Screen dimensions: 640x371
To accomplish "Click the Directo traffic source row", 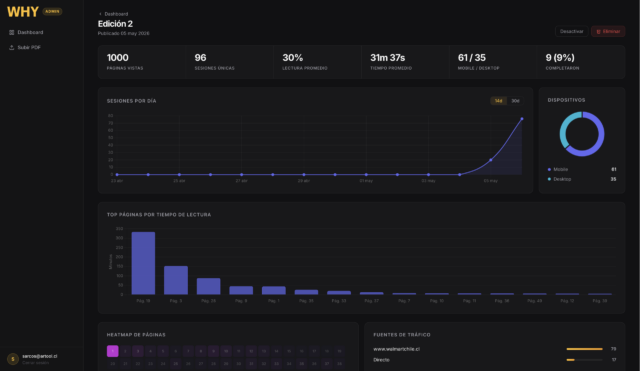I will (494, 360).
